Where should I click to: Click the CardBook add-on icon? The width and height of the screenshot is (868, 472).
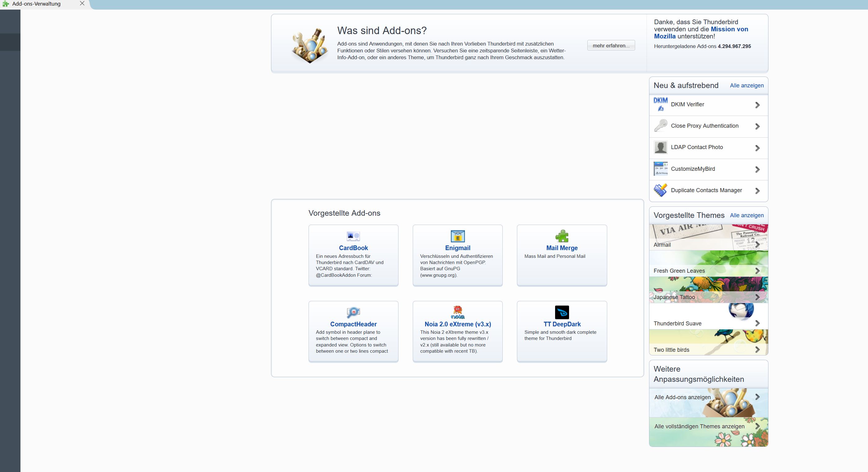[x=353, y=236]
